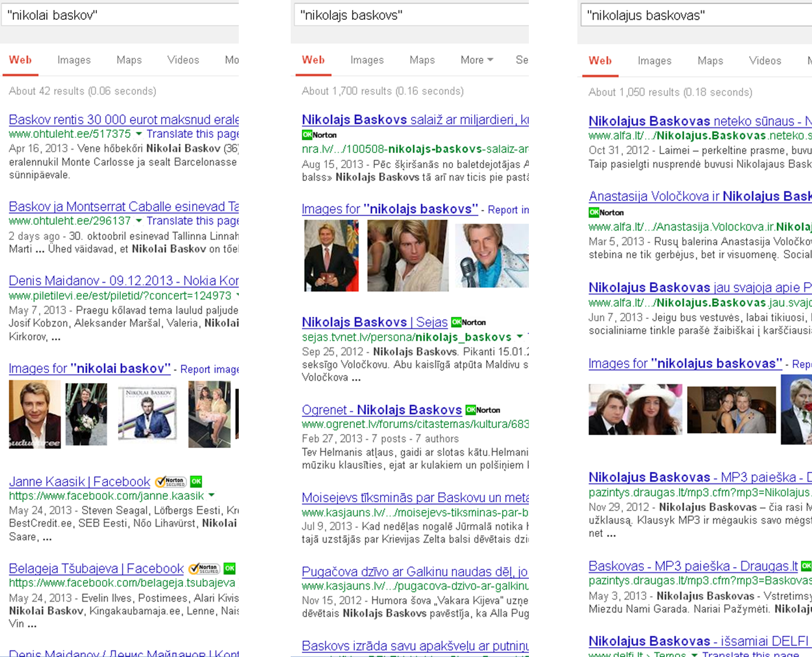Click Norton Secured badge beside Belageja Tšubajeva result
Viewport: 812px width, 657px height.
[x=204, y=568]
